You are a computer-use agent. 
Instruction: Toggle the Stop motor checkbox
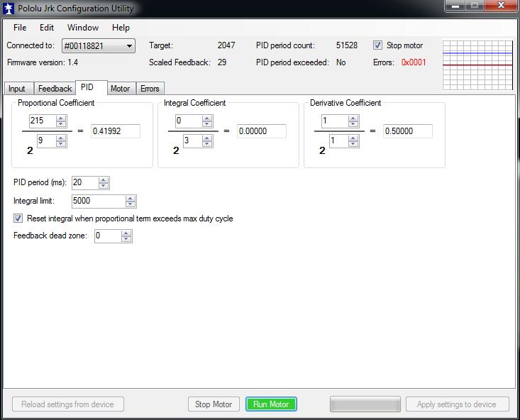tap(377, 45)
